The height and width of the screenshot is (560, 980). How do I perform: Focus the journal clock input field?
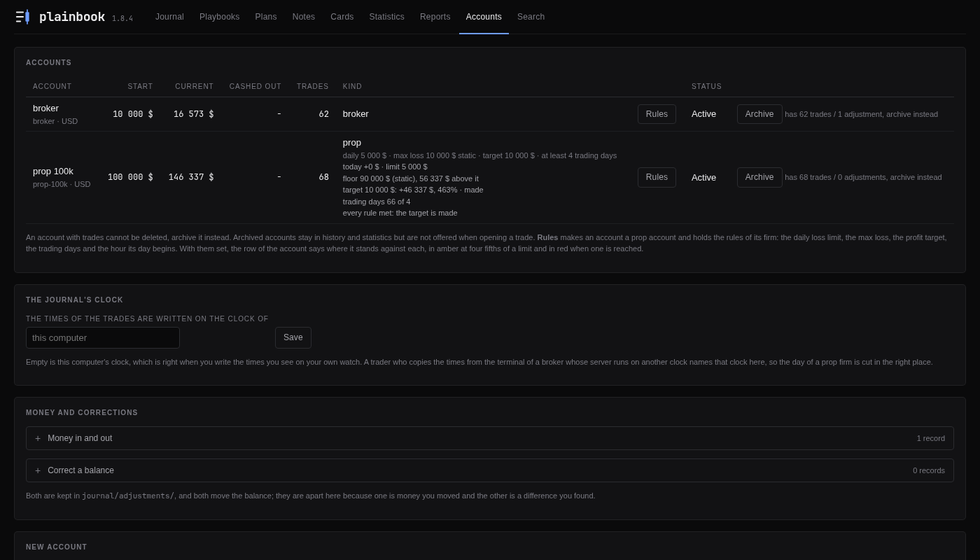pos(103,337)
